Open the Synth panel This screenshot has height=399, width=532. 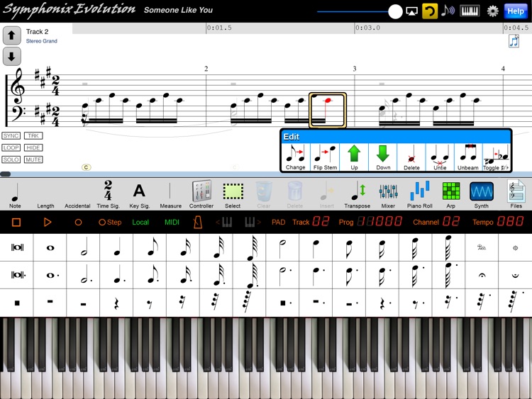pos(482,195)
